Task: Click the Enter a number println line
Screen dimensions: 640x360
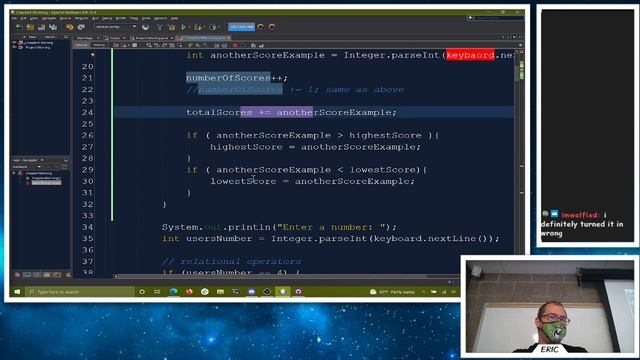Action: 279,227
